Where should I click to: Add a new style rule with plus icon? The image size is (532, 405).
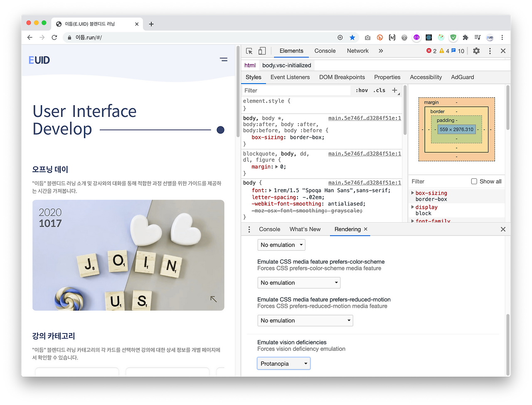pos(394,90)
